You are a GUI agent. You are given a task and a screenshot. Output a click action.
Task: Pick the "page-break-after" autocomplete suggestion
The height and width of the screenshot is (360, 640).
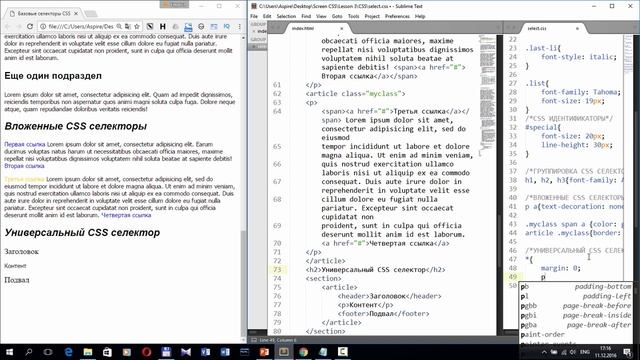click(x=576, y=325)
